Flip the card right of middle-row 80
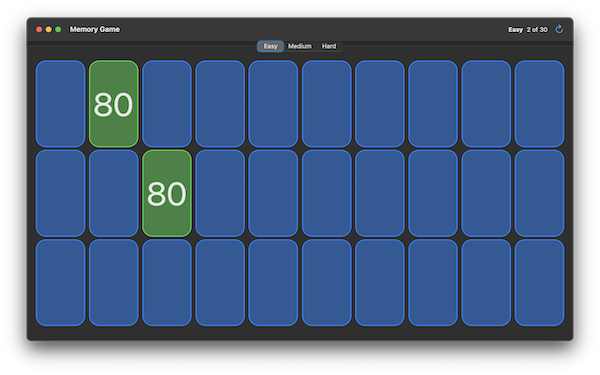This screenshot has width=600, height=375. [220, 193]
